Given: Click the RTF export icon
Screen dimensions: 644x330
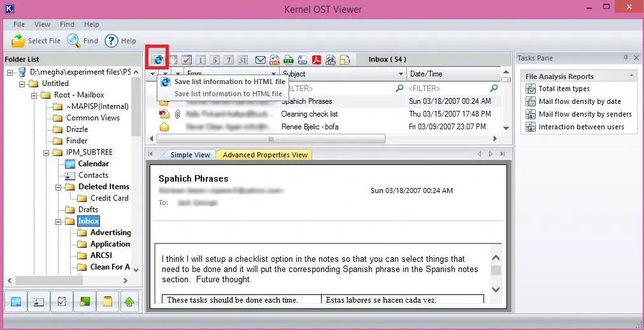Looking at the screenshot, I should [303, 60].
